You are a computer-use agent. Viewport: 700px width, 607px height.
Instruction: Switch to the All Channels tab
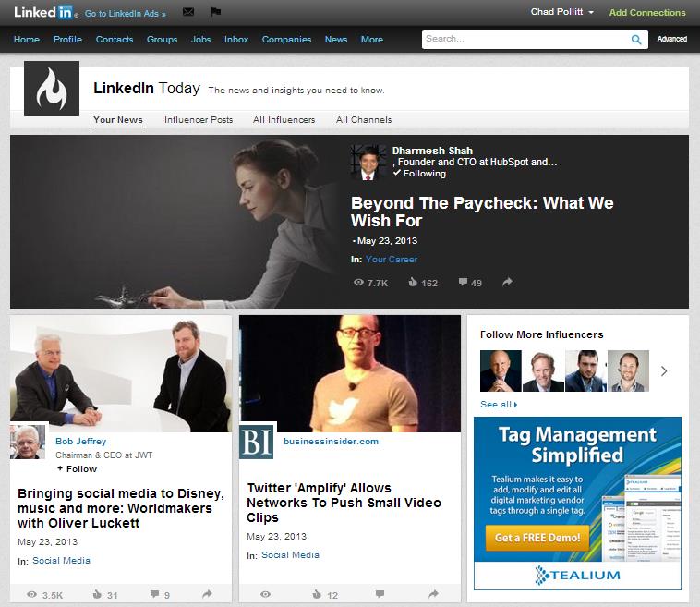click(x=364, y=120)
